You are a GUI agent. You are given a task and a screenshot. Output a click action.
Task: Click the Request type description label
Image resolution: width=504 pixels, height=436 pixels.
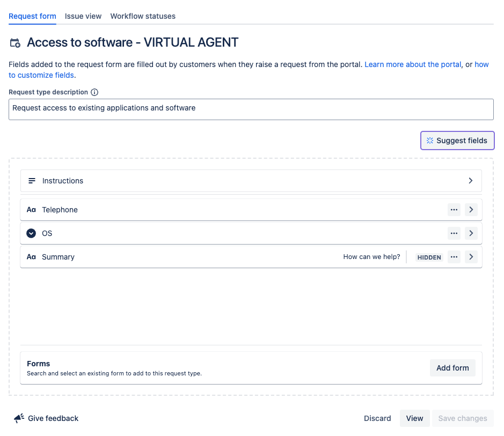point(48,92)
